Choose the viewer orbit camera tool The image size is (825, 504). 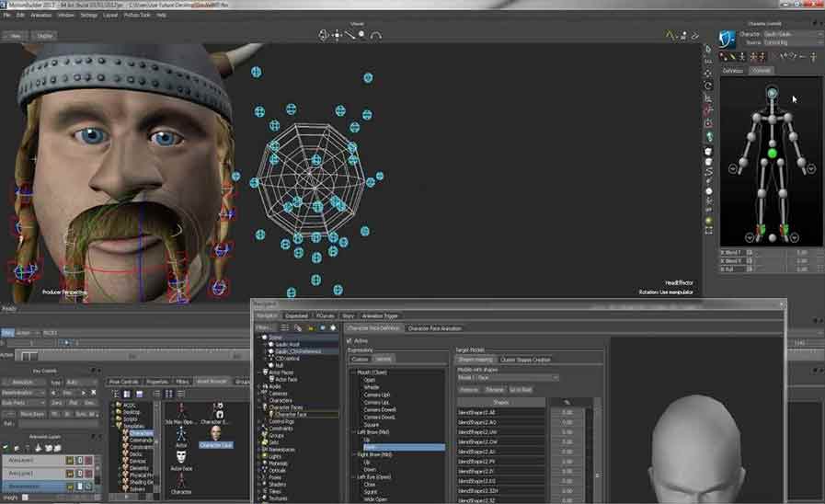pyautogui.click(x=323, y=35)
